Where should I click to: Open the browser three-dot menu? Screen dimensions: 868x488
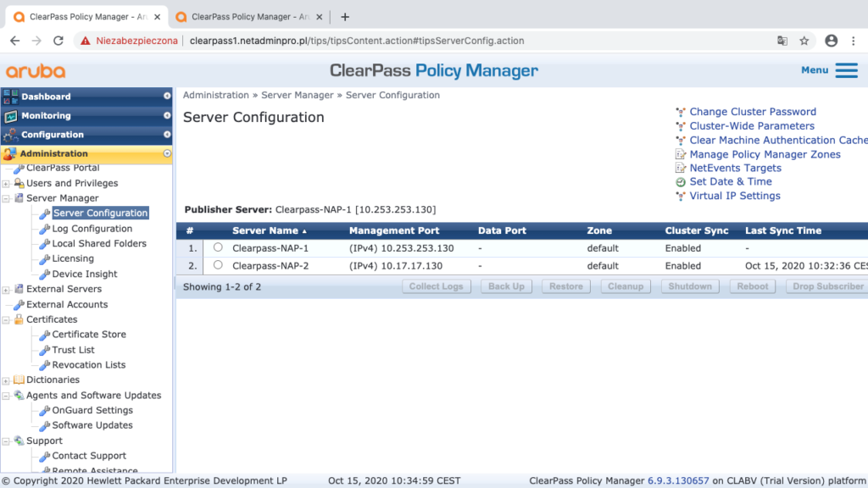coord(854,41)
